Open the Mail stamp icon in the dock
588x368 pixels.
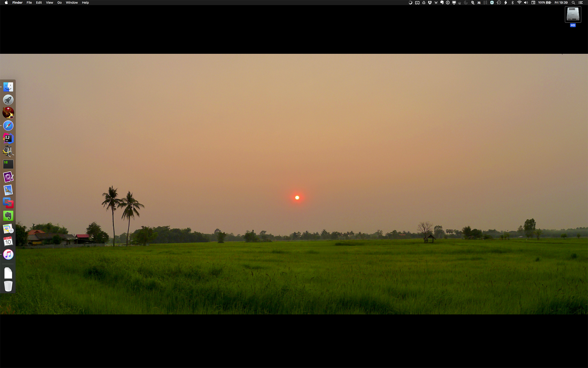(x=8, y=190)
